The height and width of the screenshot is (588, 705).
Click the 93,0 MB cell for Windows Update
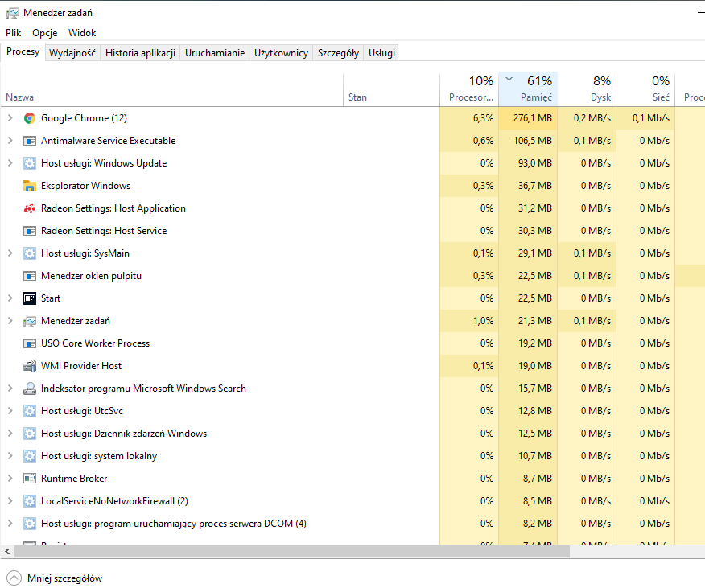coord(528,163)
